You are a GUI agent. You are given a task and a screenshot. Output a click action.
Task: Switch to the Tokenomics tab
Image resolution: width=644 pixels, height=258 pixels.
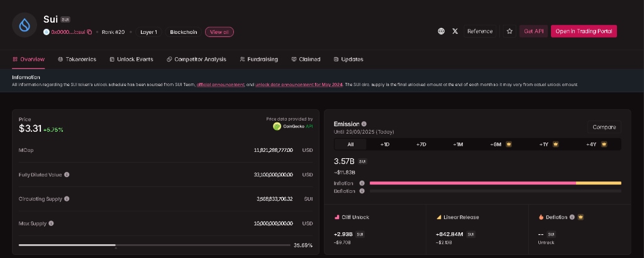tap(77, 59)
